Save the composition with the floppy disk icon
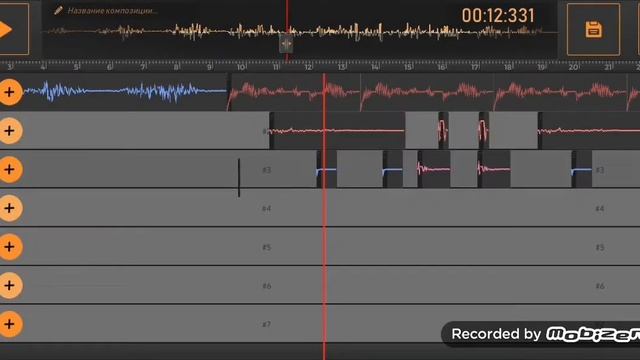640x360 pixels. coord(593,29)
